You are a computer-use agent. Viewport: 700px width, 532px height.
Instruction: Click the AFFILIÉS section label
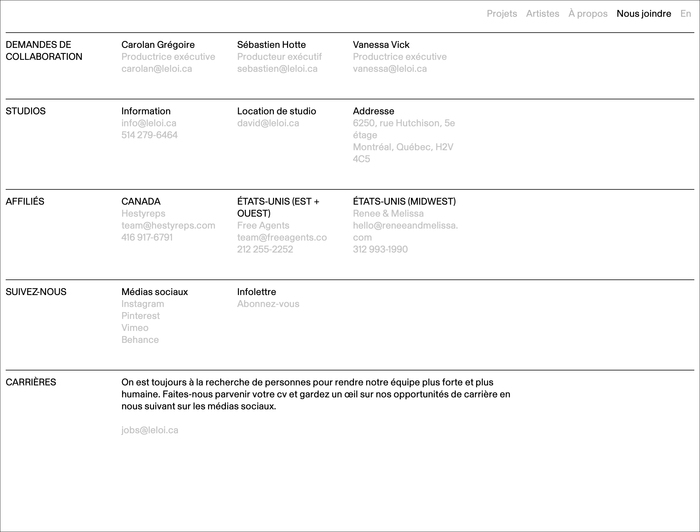[x=25, y=201]
